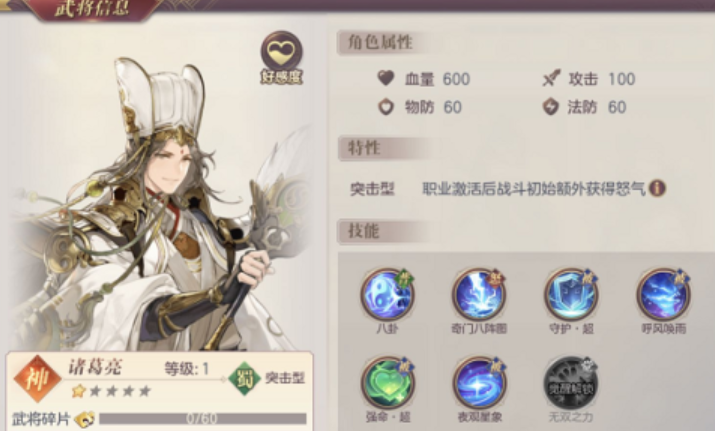
Task: Tap the 武将碎片 shard icon
Action: (x=84, y=419)
